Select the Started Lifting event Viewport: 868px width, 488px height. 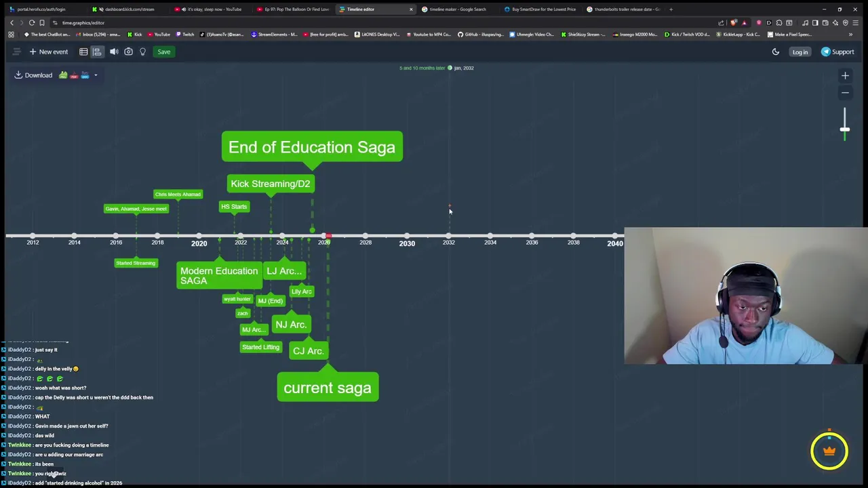pyautogui.click(x=260, y=347)
